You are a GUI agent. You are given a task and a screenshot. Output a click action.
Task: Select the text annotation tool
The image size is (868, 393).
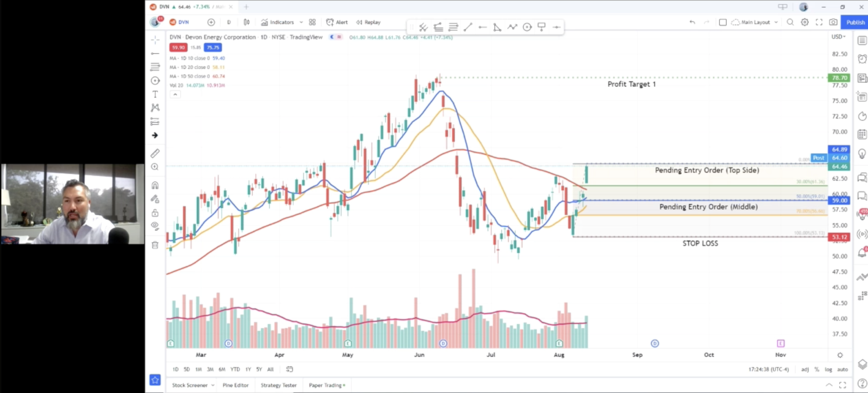tap(155, 94)
